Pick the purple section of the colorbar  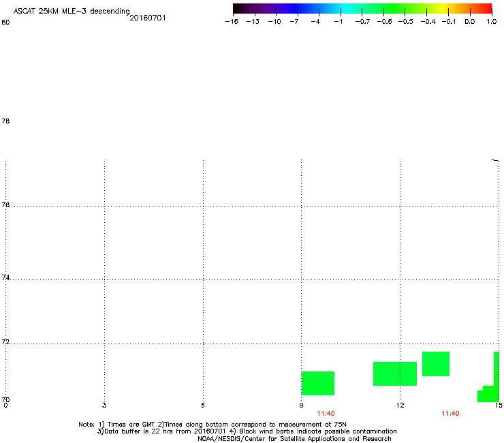tap(270, 9)
